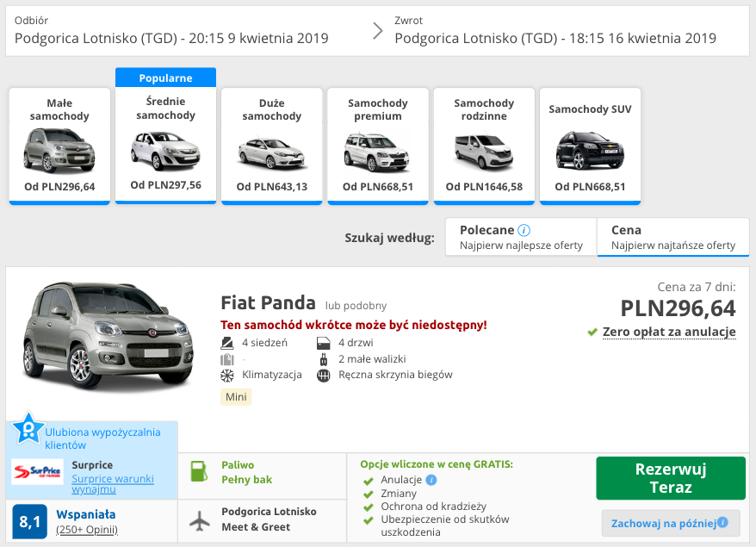Click the door icon beside 4 drzwi

324,343
